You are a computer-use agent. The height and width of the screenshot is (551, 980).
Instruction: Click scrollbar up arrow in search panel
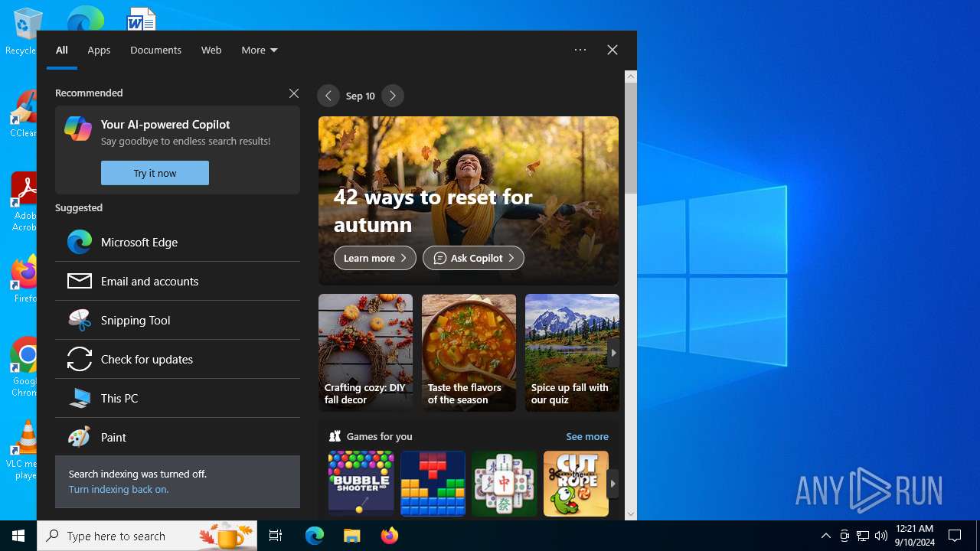pyautogui.click(x=631, y=77)
